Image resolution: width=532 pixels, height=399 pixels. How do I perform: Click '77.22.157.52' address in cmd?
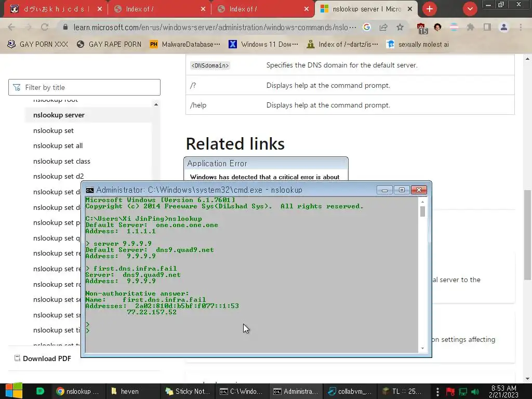152,312
